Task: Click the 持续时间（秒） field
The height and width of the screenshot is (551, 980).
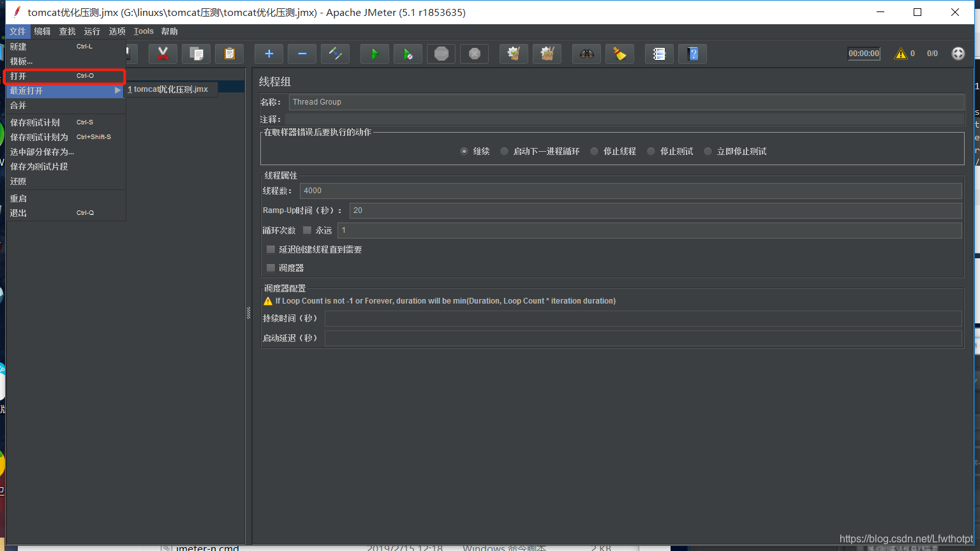Action: 643,318
